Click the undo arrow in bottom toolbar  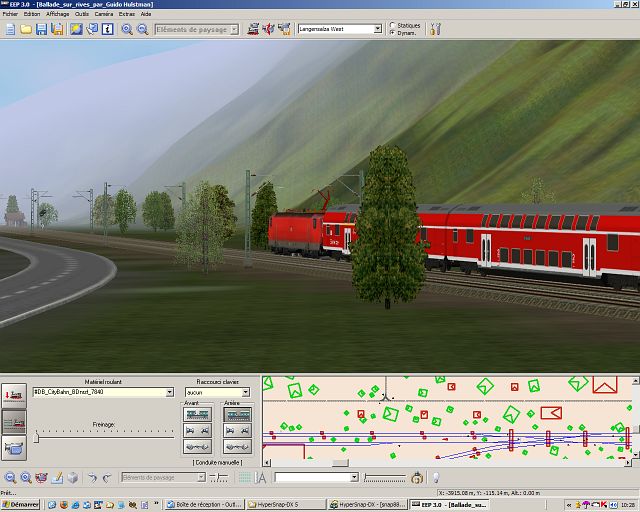(91, 478)
